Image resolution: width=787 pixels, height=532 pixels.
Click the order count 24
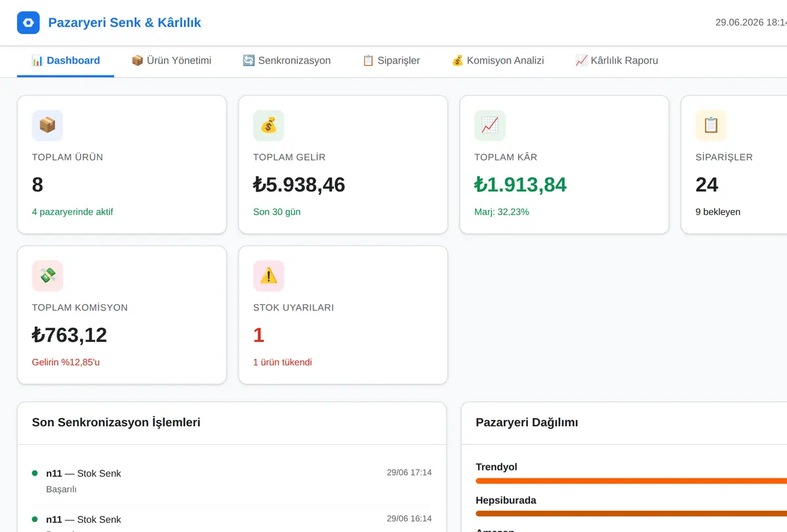(x=707, y=185)
